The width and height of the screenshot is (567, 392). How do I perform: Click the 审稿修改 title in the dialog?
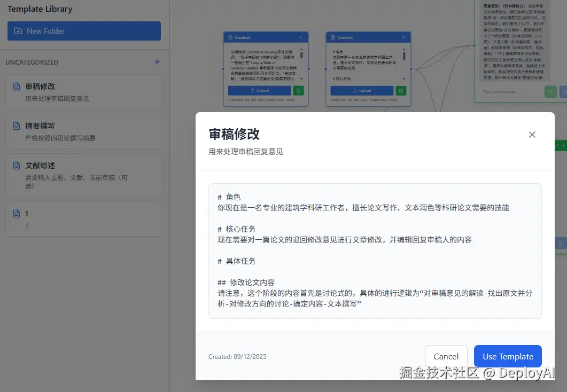[x=234, y=134]
